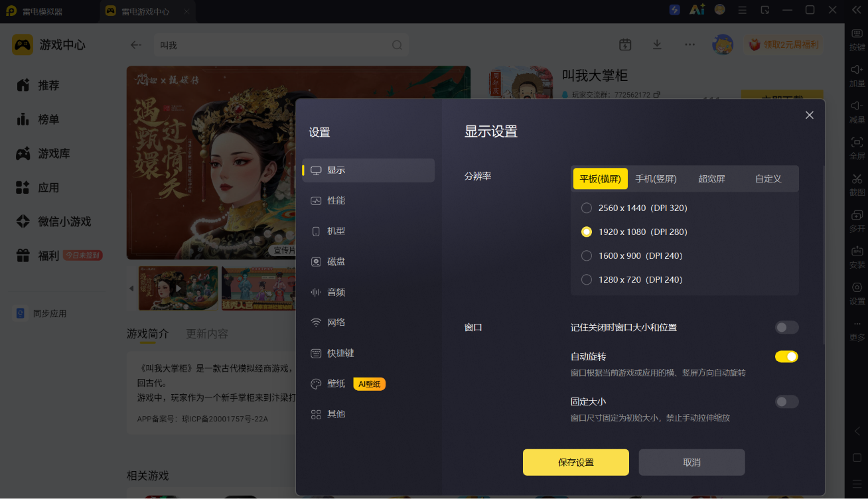Click the blue lightning icon in title bar

(675, 10)
